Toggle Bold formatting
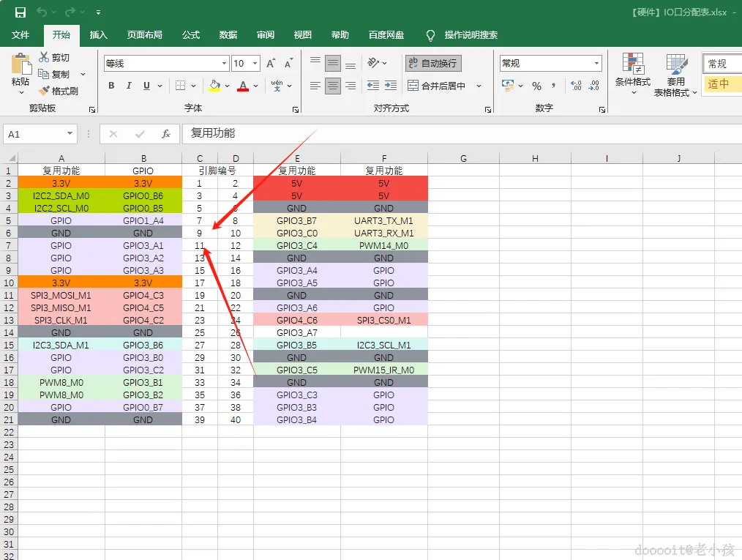This screenshot has width=742, height=560. 111,86
